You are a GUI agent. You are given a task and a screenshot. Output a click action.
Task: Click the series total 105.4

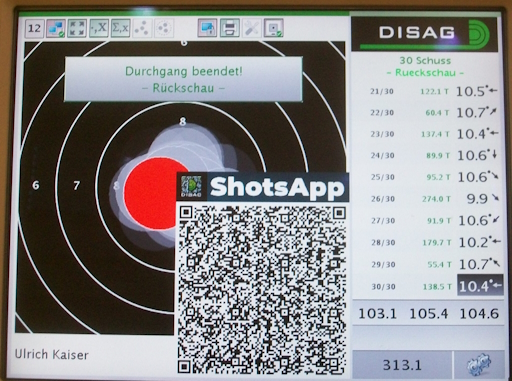pos(428,314)
